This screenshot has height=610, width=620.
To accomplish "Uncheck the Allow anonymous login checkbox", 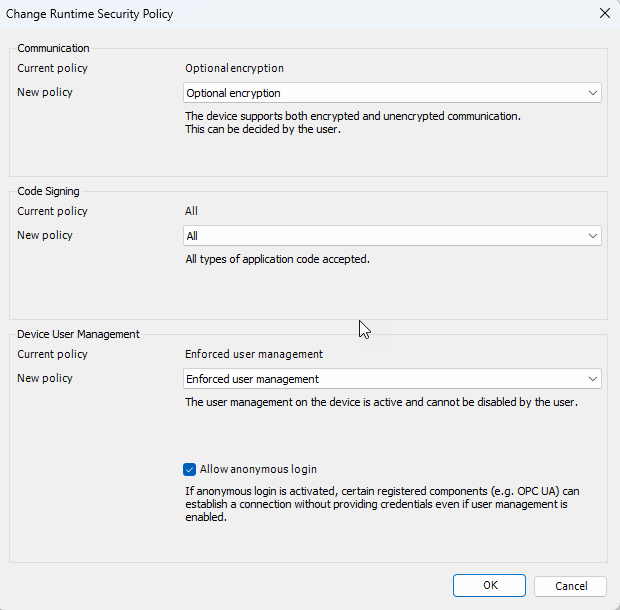I will [190, 469].
